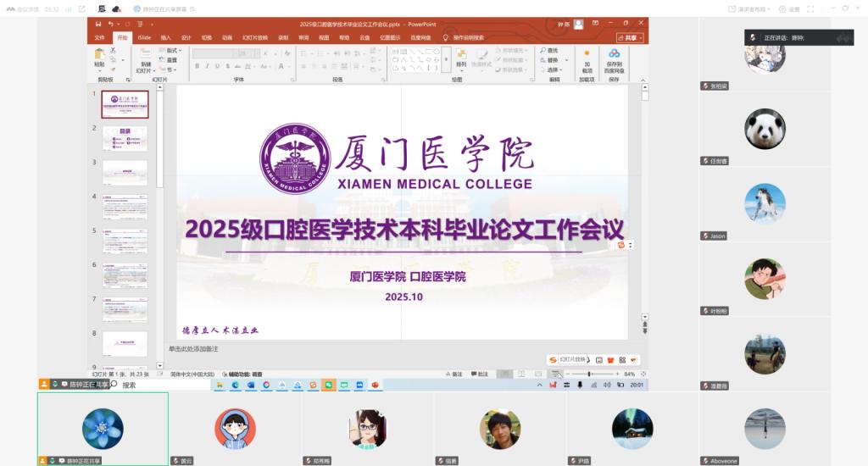Toggle the 批注 comments pane in status bar
Screen dimensions: 868x466
point(480,374)
